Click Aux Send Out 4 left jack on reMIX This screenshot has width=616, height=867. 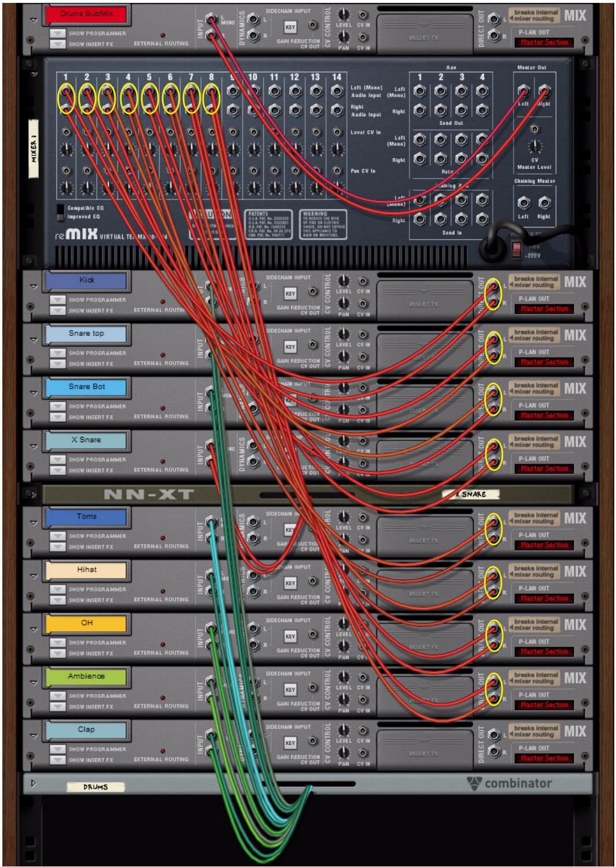(482, 91)
